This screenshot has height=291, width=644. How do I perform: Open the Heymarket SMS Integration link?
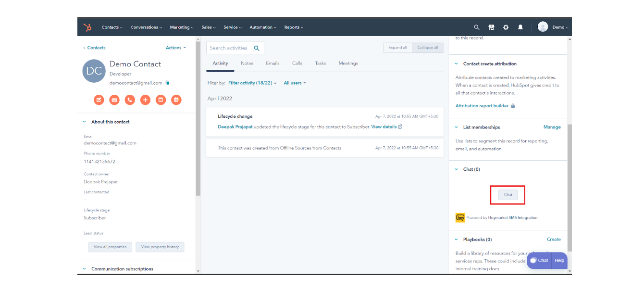pyautogui.click(x=513, y=217)
